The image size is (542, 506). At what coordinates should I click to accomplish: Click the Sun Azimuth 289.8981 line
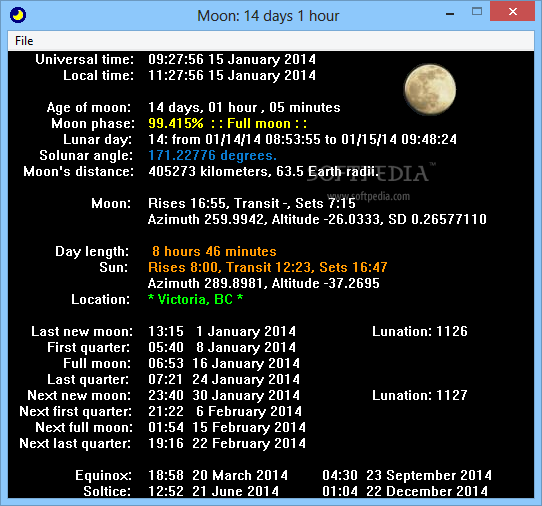click(x=264, y=283)
